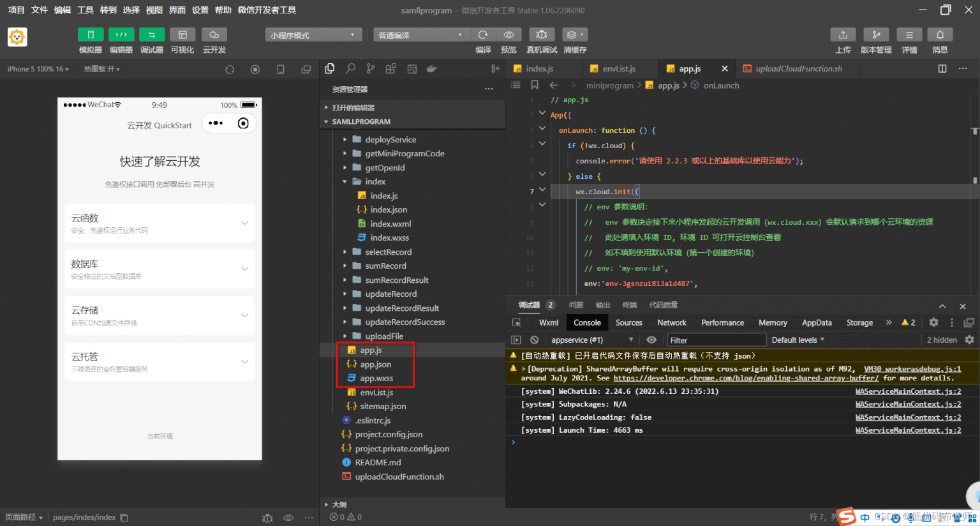Open project.config.json file

[x=389, y=434]
